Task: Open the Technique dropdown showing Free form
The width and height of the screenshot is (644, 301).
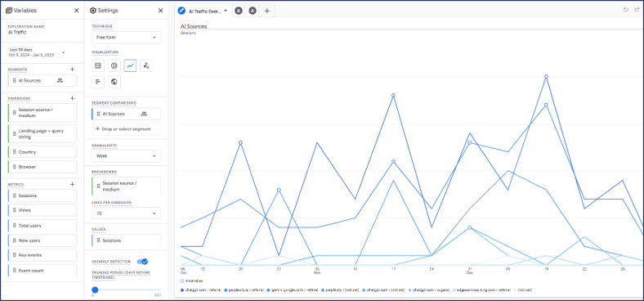Action: click(x=126, y=38)
